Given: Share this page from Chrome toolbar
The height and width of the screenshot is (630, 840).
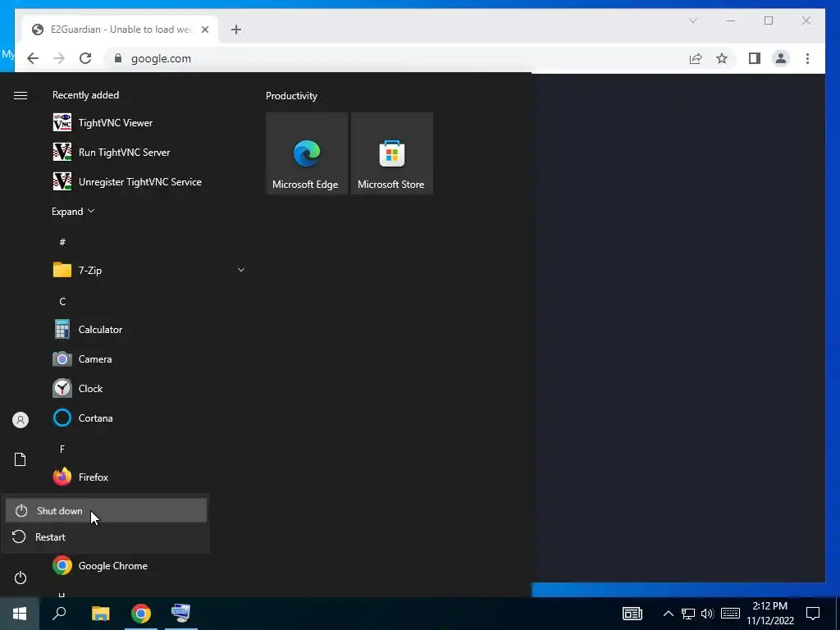Looking at the screenshot, I should tap(696, 58).
